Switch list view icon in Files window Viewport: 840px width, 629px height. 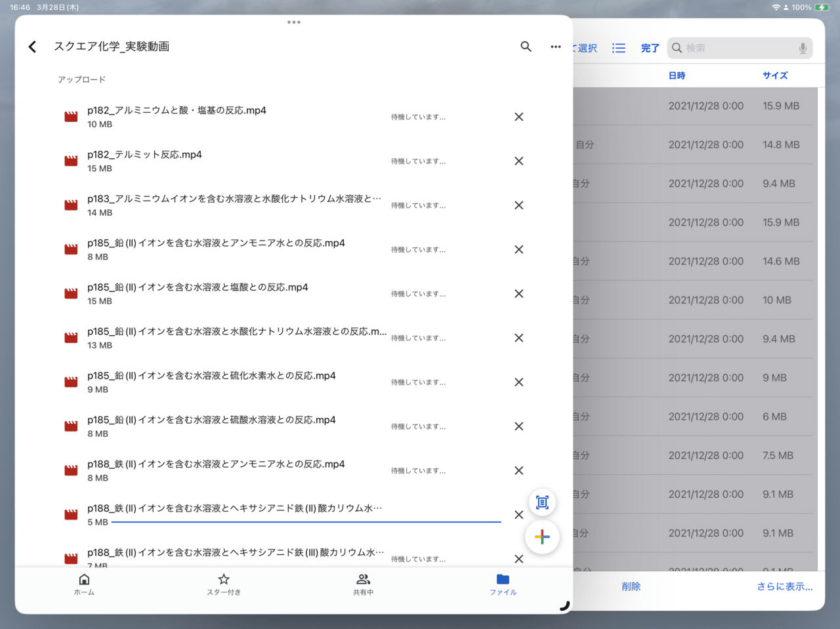pos(619,48)
